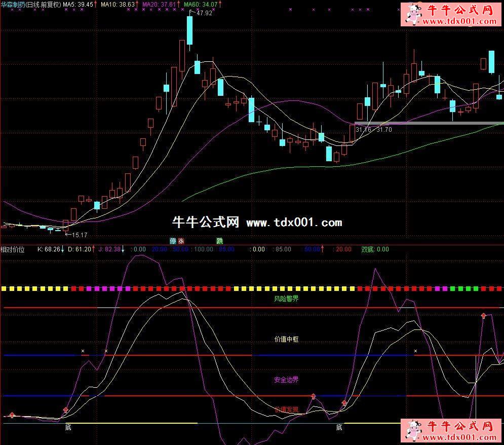Viewport: 504px width, 445px height.
Task: Click the 价值中枢 level label
Action: (286, 339)
